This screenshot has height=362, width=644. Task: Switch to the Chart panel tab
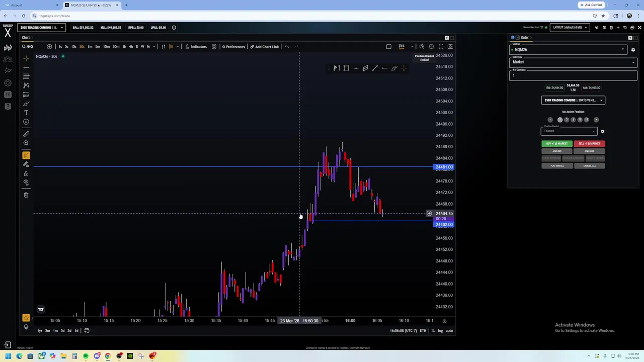(x=26, y=38)
